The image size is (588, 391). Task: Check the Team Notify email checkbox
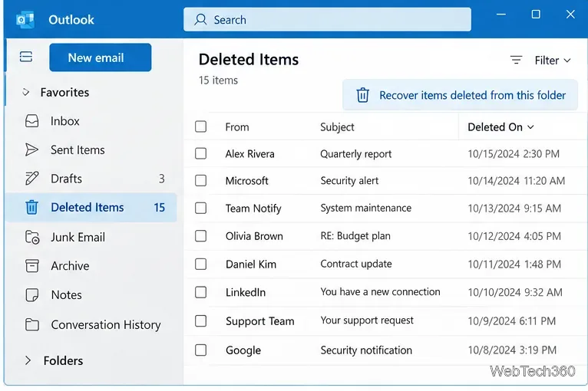pos(200,208)
